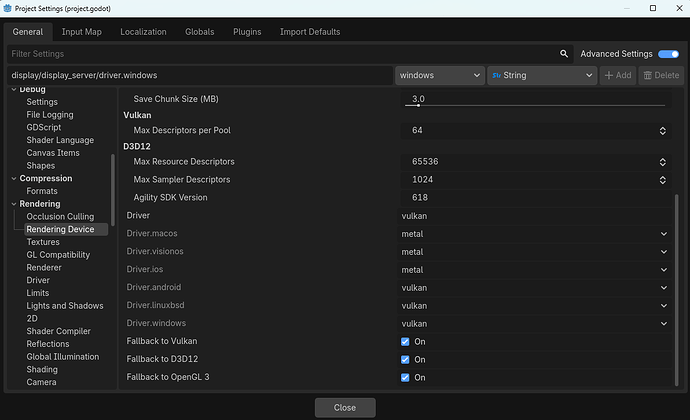Click the Filter Settings search field
This screenshot has height=420, width=690.
pos(280,54)
